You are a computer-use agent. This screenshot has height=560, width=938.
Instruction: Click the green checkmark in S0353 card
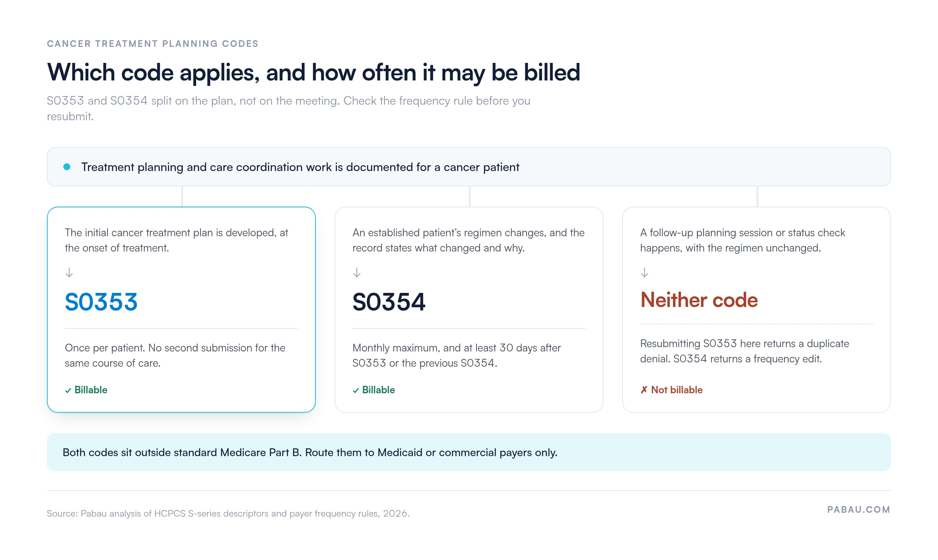click(x=68, y=390)
